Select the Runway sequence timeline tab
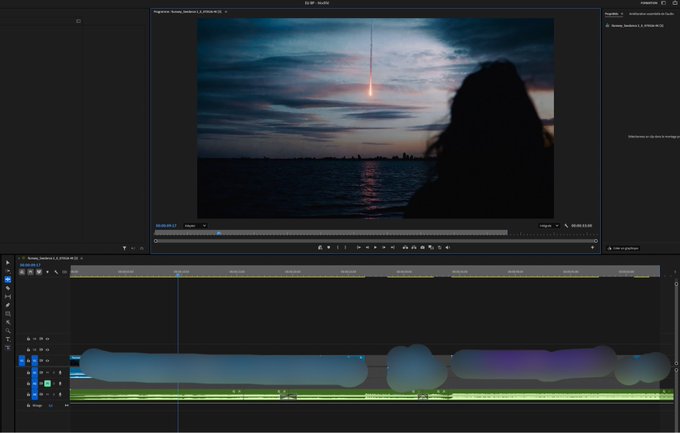Viewport: 680px width, 433px height. [x=52, y=258]
